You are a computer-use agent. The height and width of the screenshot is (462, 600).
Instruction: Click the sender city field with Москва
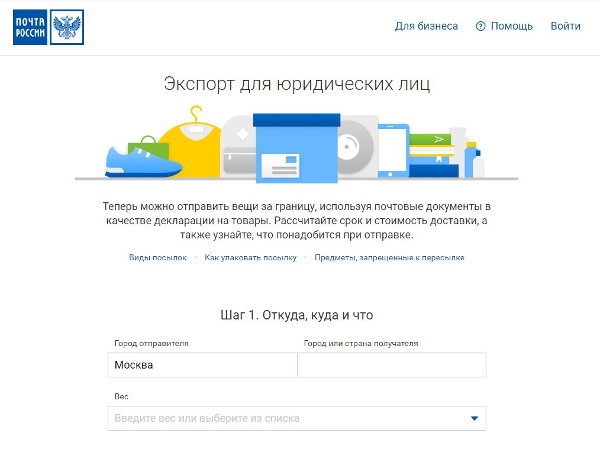tap(202, 365)
